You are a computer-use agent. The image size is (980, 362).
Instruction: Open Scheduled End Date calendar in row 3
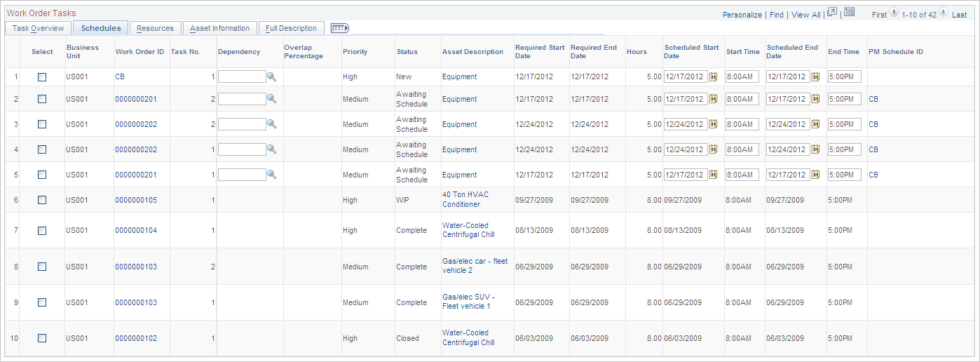coord(816,125)
